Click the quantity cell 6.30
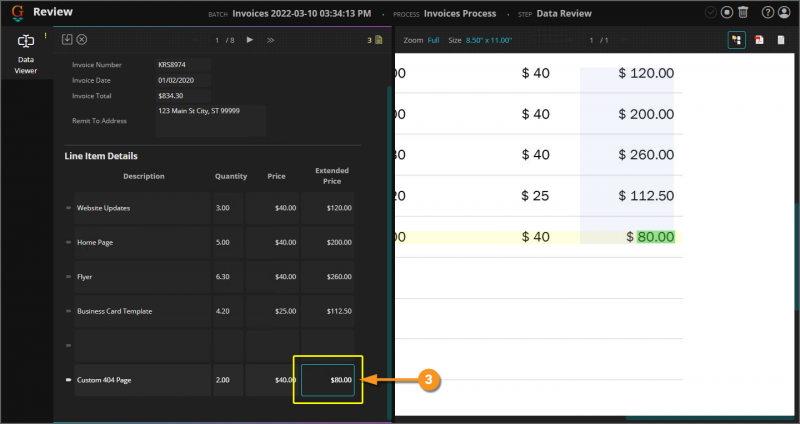The height and width of the screenshot is (424, 800). tap(228, 277)
